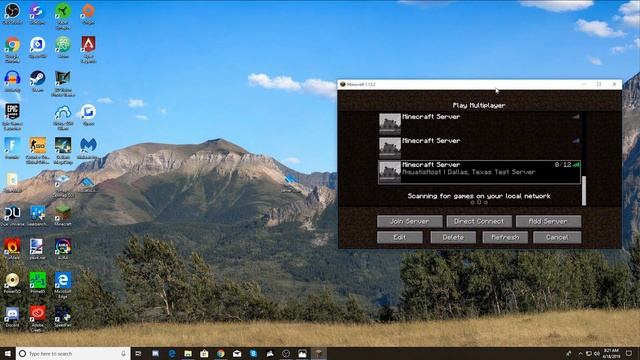Select the first Minecraft Server entry
Screen dimensions: 640x360
click(479, 123)
